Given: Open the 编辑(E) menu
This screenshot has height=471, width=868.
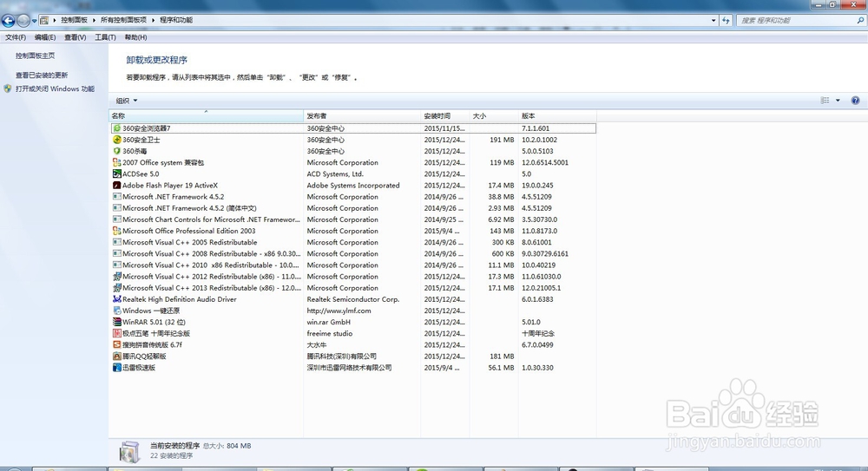Looking at the screenshot, I should point(45,37).
